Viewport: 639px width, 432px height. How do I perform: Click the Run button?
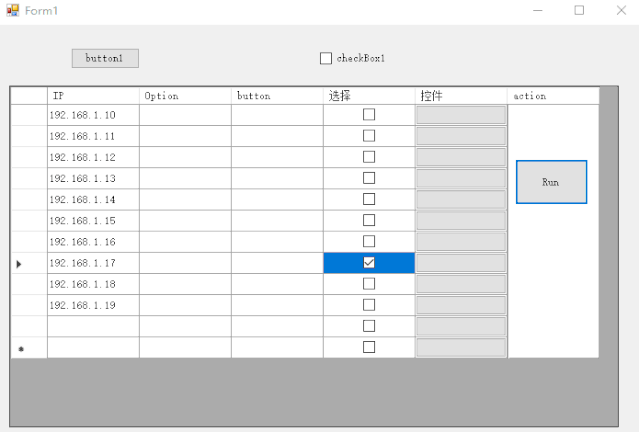pos(551,182)
